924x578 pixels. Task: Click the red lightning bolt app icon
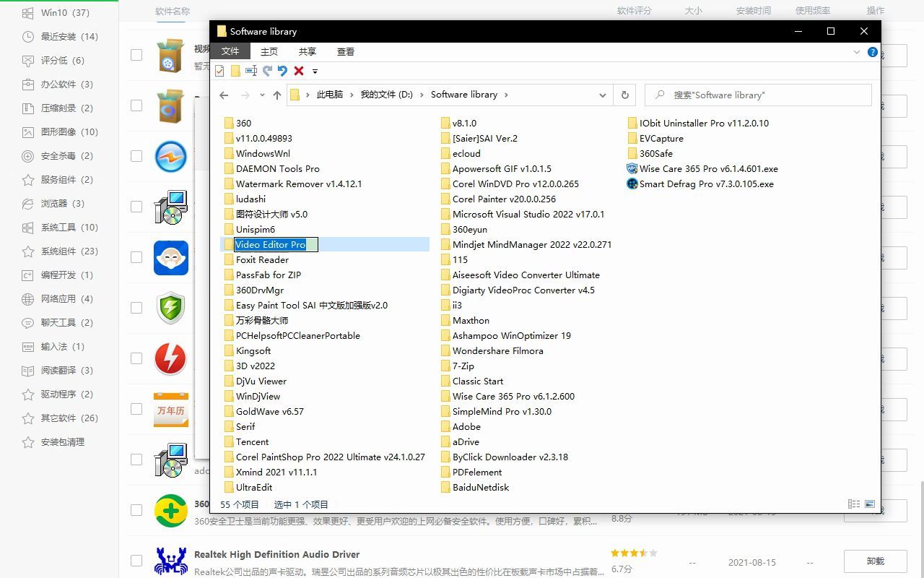[x=171, y=358]
